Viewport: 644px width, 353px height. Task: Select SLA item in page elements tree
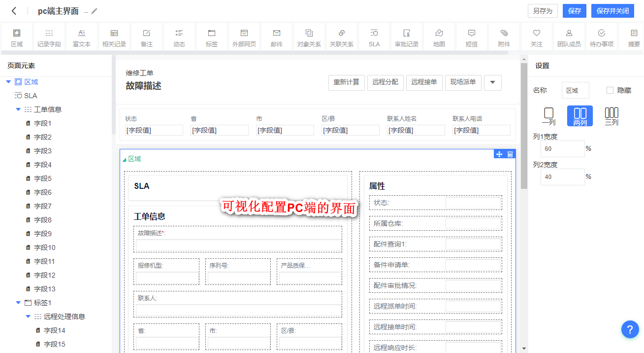(31, 96)
